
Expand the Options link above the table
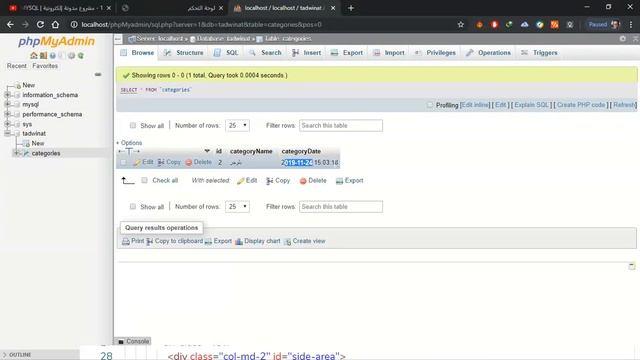129,143
